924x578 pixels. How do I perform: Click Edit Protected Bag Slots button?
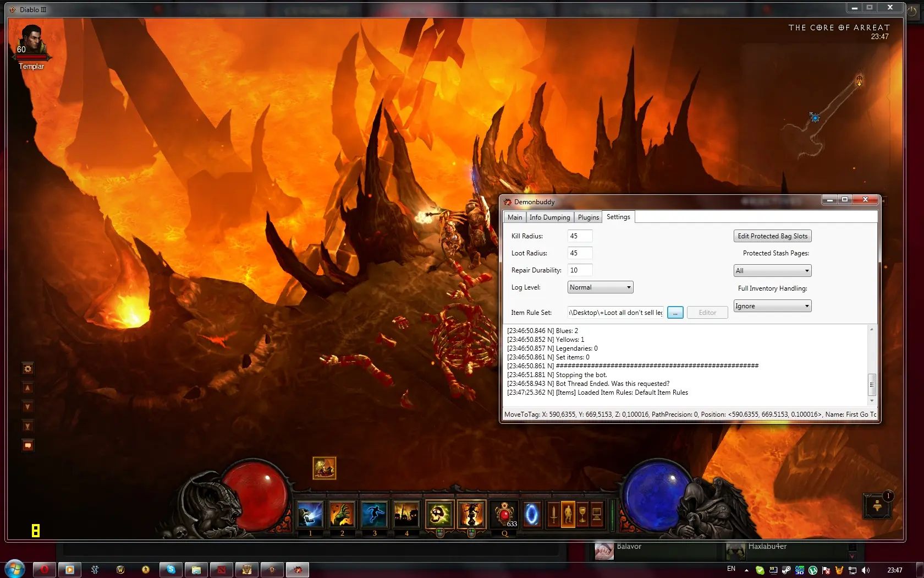pyautogui.click(x=772, y=236)
